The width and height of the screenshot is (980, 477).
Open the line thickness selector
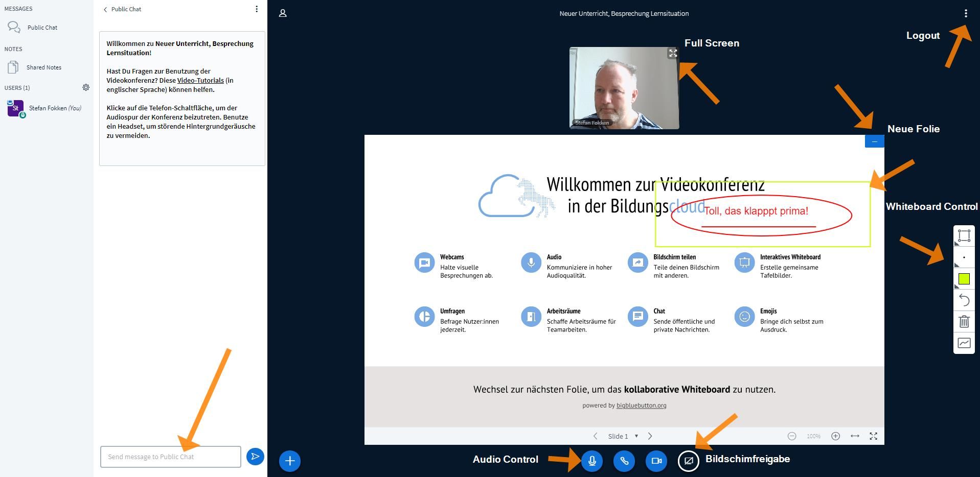[964, 257]
